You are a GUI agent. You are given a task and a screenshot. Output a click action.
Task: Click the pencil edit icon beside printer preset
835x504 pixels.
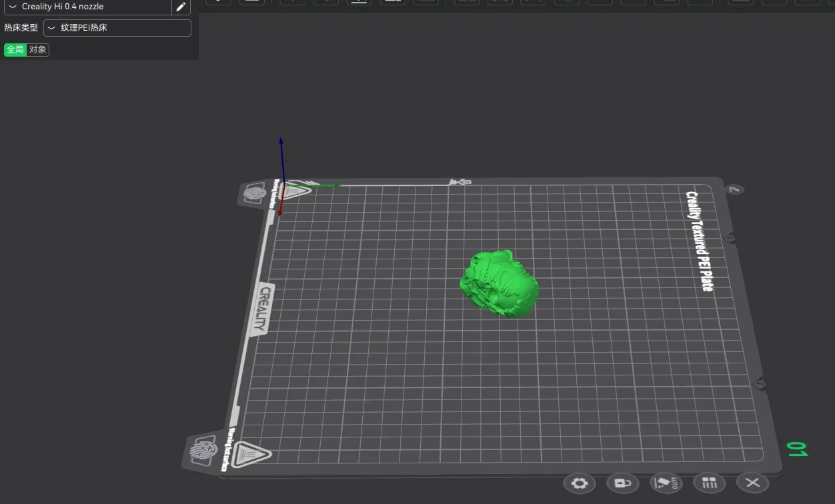pos(181,7)
